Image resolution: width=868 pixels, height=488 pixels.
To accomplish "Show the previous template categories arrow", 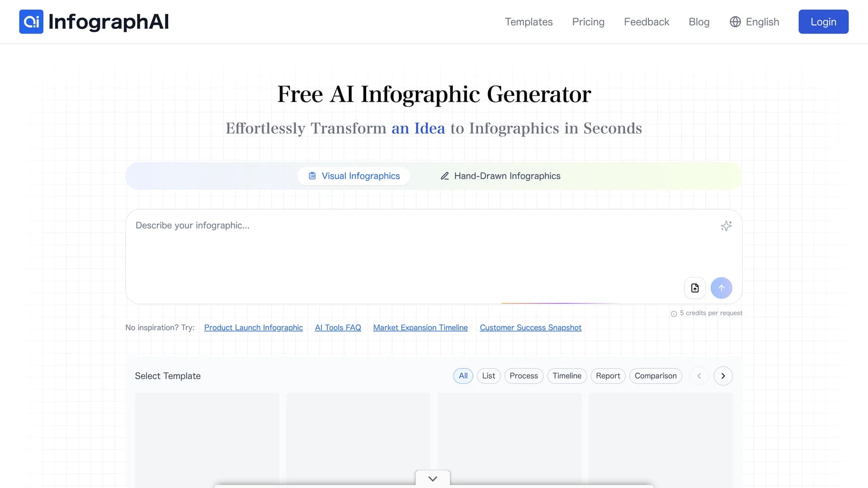I will pyautogui.click(x=699, y=376).
